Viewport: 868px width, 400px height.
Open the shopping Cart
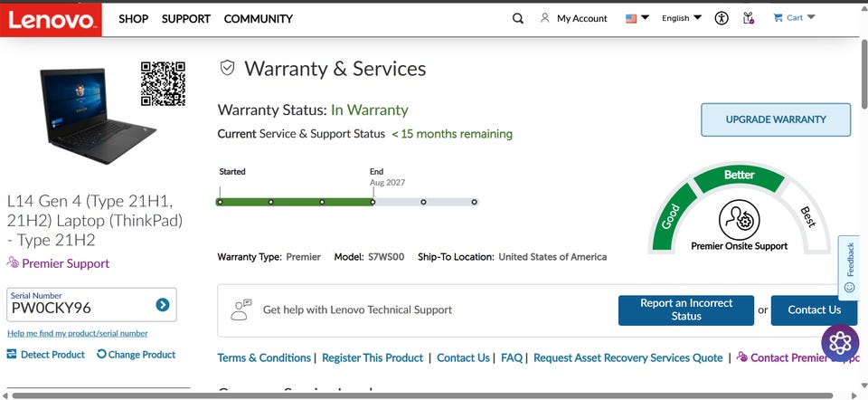coord(795,18)
